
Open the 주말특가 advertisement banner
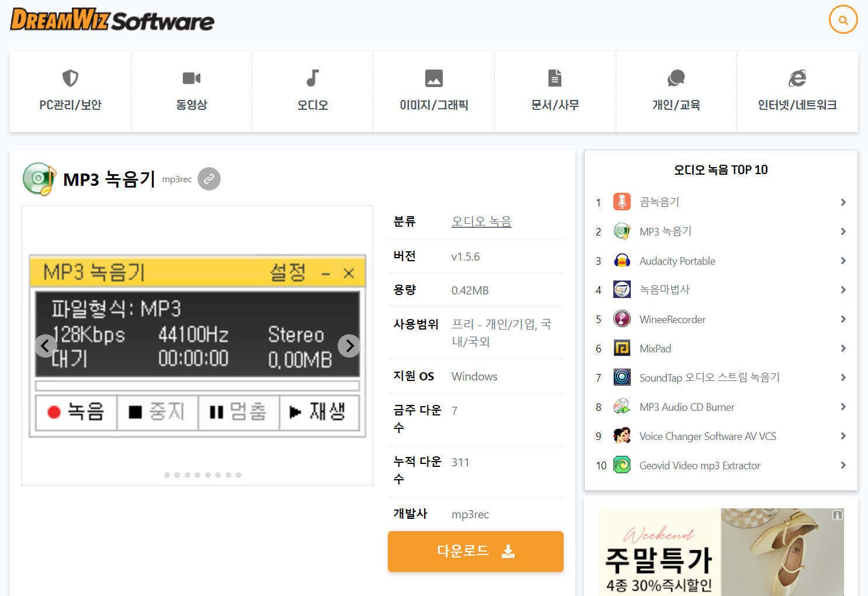tap(721, 552)
